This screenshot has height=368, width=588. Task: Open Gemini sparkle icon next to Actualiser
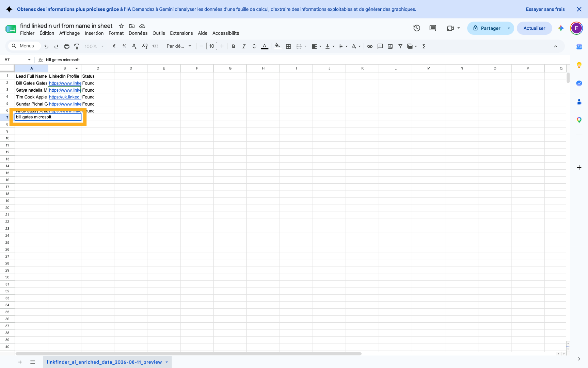(561, 28)
